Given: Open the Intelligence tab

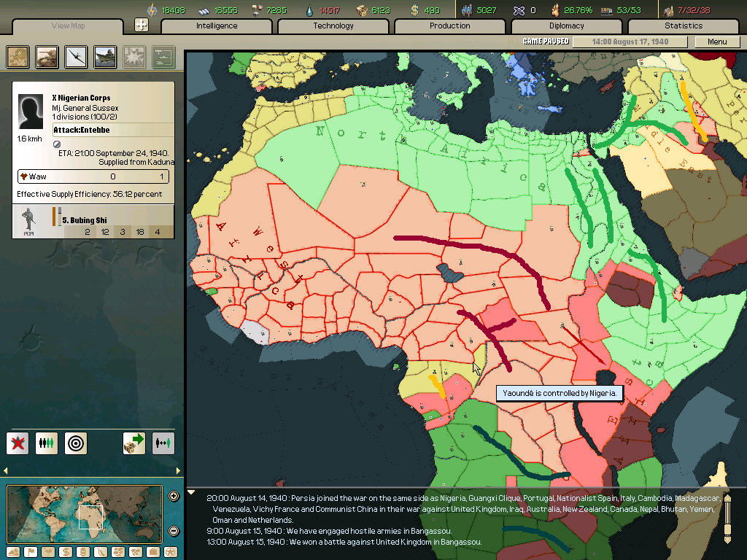Looking at the screenshot, I should click(x=217, y=26).
